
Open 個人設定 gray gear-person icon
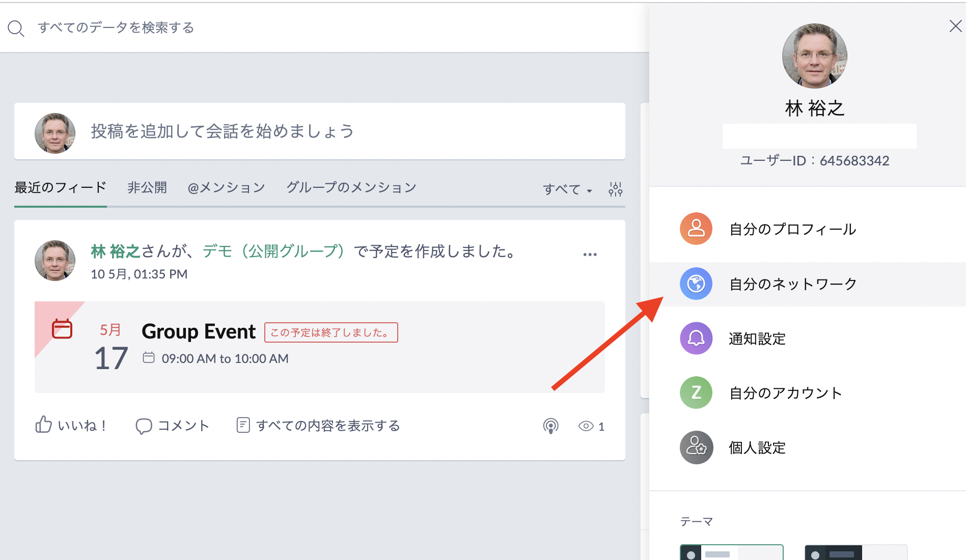pos(696,447)
